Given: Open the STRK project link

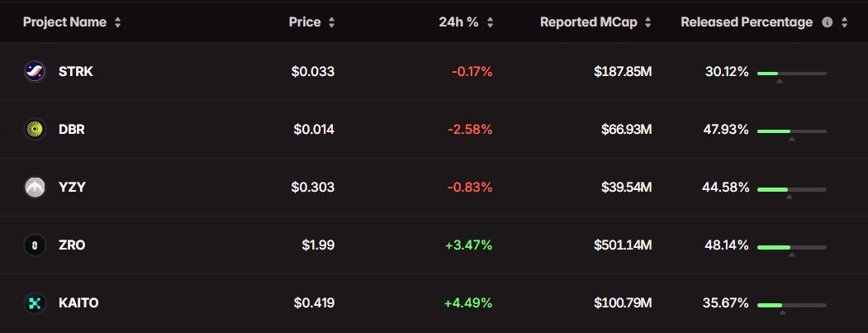Looking at the screenshot, I should [76, 72].
